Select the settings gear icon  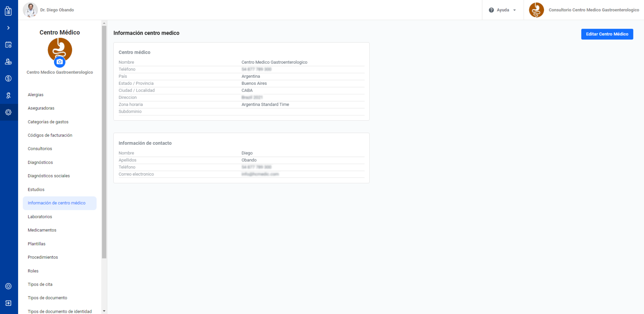[8, 112]
